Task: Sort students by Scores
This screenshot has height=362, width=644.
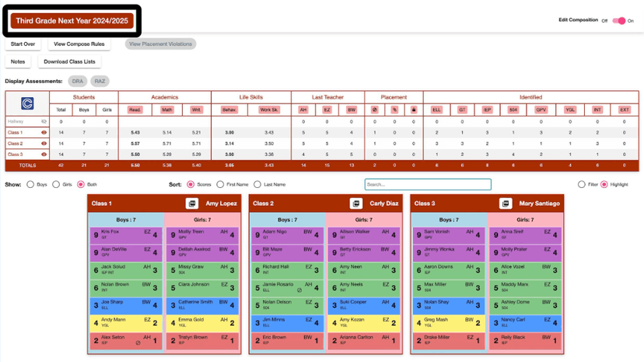Action: pyautogui.click(x=191, y=184)
